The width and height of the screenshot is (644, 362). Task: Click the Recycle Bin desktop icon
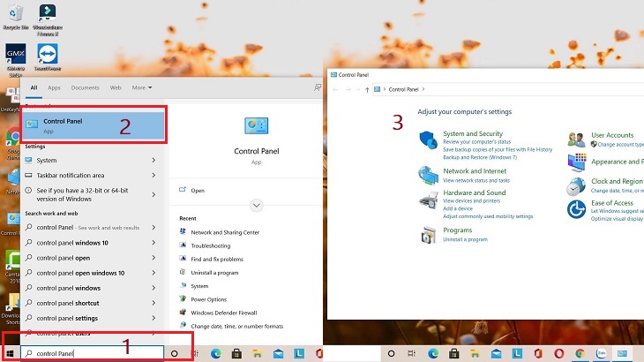16,17
